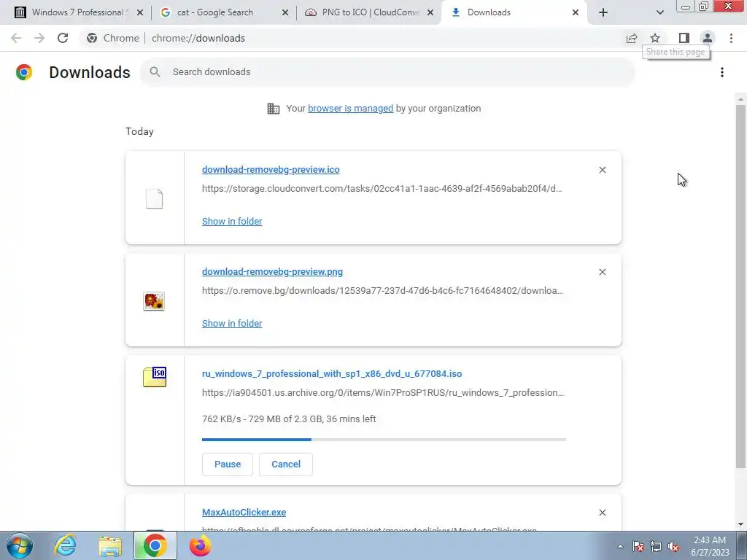The image size is (747, 560).
Task: Bookmark this page with the star icon
Action: click(655, 38)
